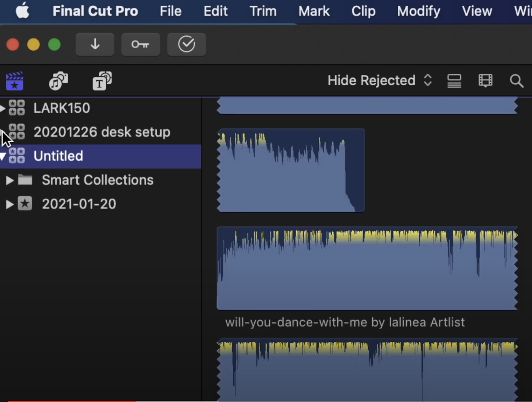Click the Untitled library grid icon
The width and height of the screenshot is (532, 402).
(x=17, y=155)
